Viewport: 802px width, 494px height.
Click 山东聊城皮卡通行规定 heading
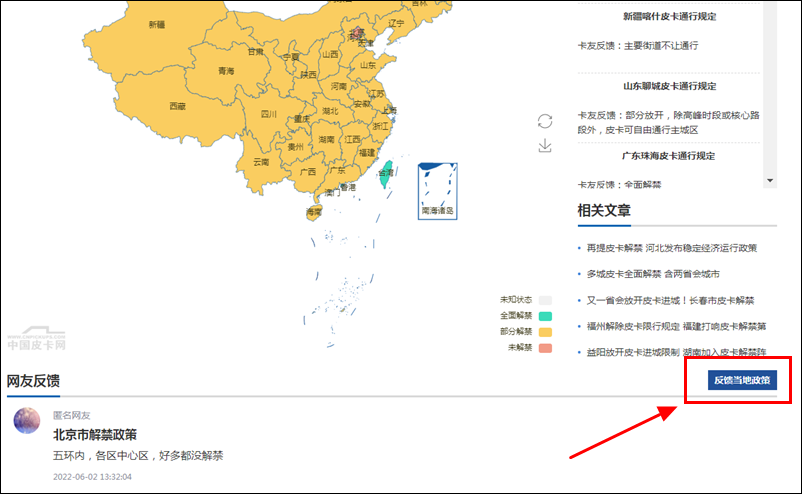(x=669, y=86)
